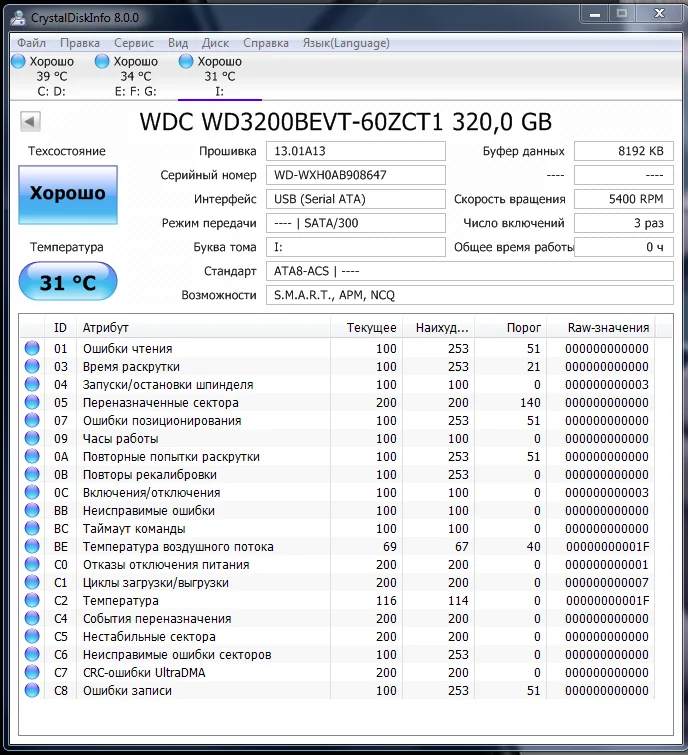Open the Правка menu
The height and width of the screenshot is (755, 688).
[x=80, y=43]
